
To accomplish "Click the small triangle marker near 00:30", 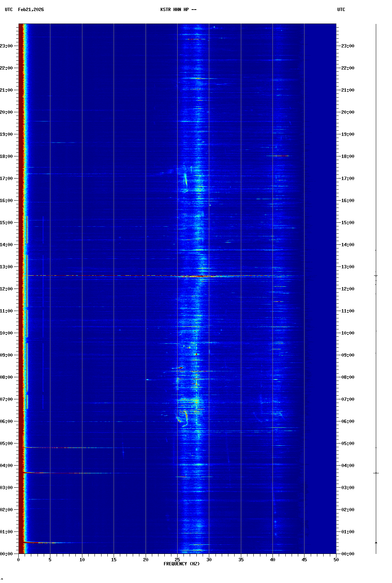I will 376,543.
